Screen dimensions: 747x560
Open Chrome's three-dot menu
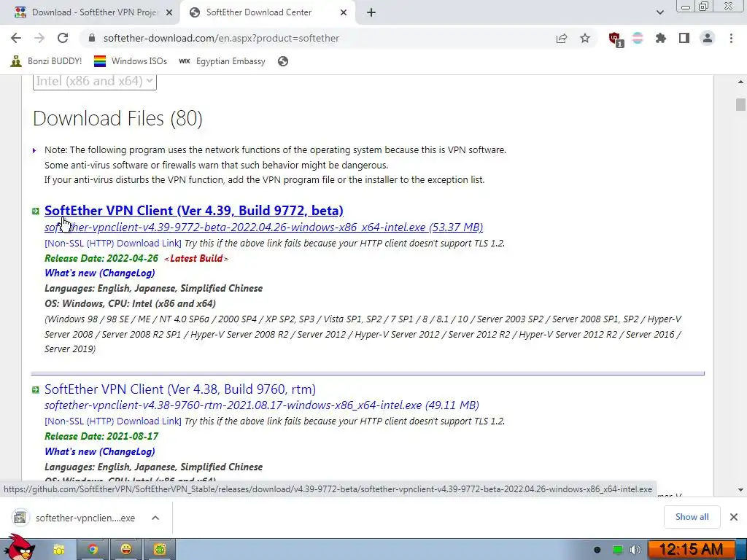coord(731,38)
